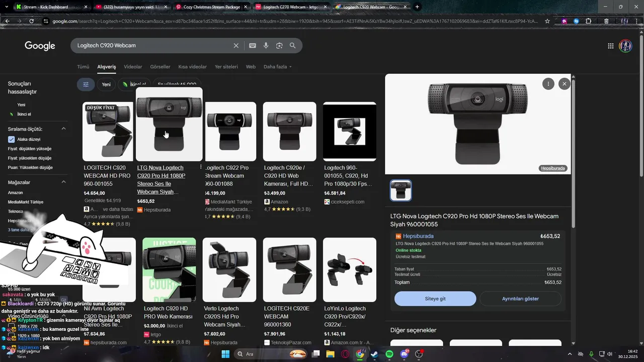Switch to the Kısa videolar tab

pyautogui.click(x=192, y=67)
